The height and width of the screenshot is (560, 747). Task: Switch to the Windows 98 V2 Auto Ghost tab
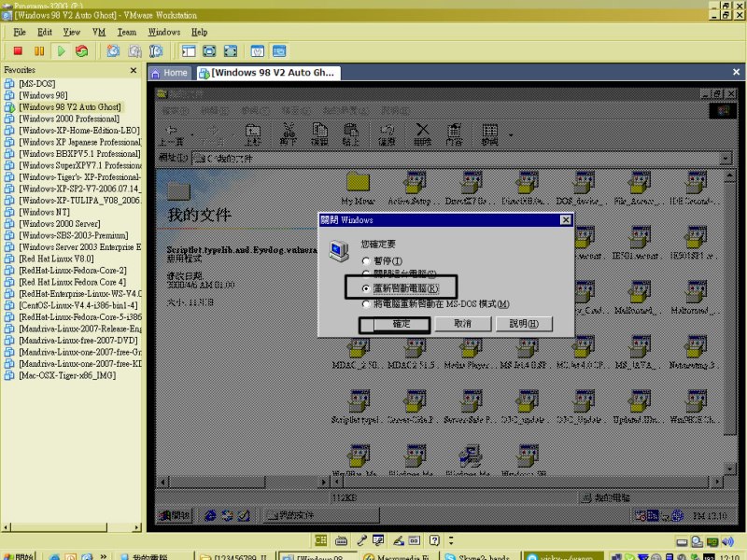tap(268, 73)
